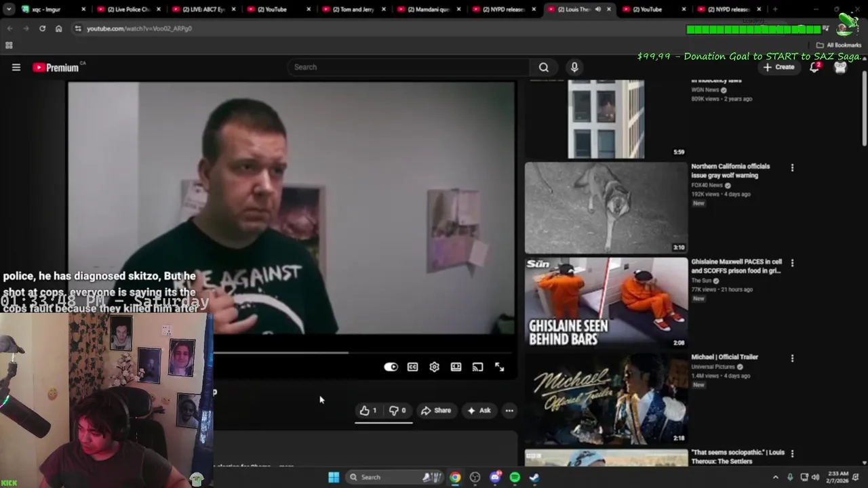Close the Louis Theroux active tab
This screenshot has width=868, height=488.
(x=608, y=9)
